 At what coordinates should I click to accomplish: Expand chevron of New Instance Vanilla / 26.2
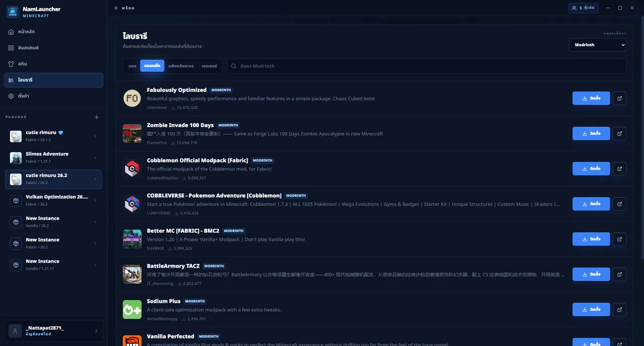95,222
